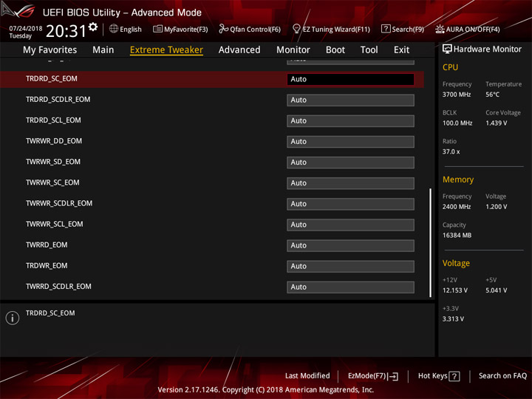Viewport: 532px width, 399px height.
Task: Toggle AURA ON/OFF(F4)
Action: click(x=468, y=29)
